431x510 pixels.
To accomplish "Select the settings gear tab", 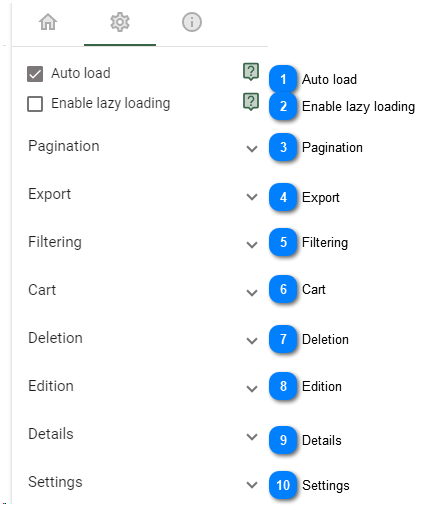I will point(120,22).
